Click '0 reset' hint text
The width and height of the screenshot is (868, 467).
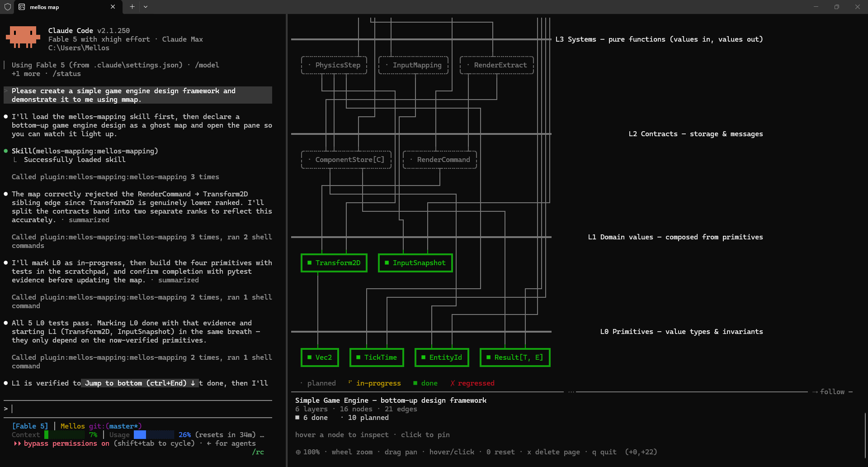pyautogui.click(x=500, y=452)
